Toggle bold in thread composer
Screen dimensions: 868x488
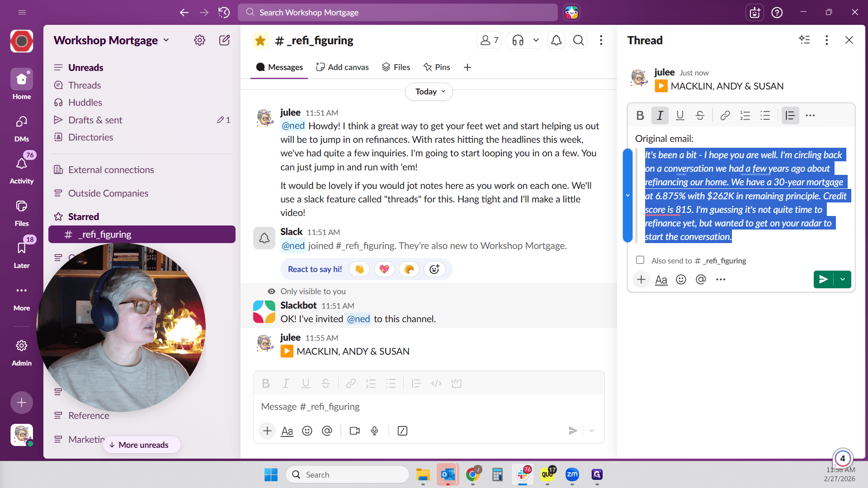point(640,116)
